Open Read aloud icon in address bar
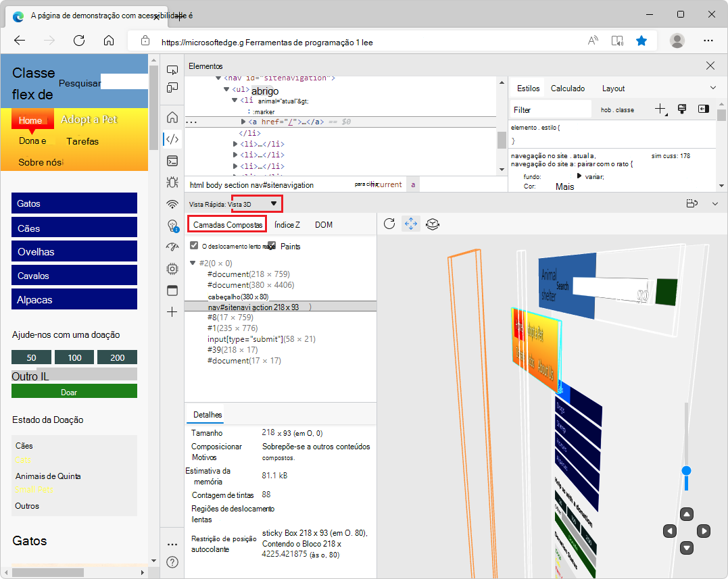The image size is (728, 579). point(593,41)
